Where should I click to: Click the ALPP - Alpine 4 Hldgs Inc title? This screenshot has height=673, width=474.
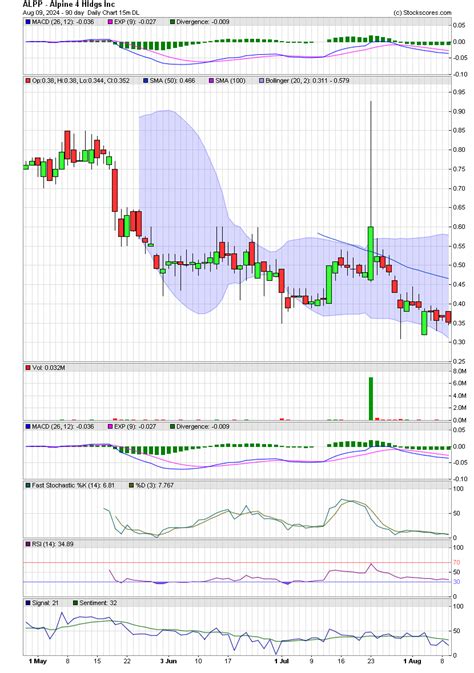(68, 4)
